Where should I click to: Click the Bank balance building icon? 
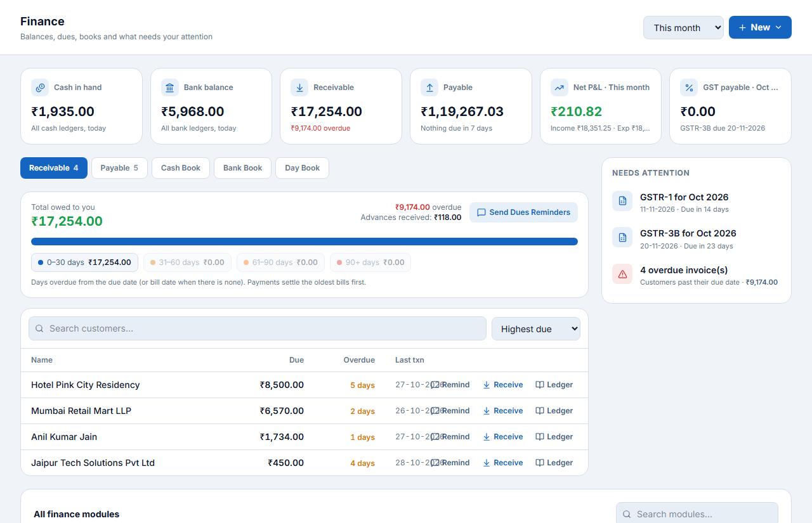(170, 87)
